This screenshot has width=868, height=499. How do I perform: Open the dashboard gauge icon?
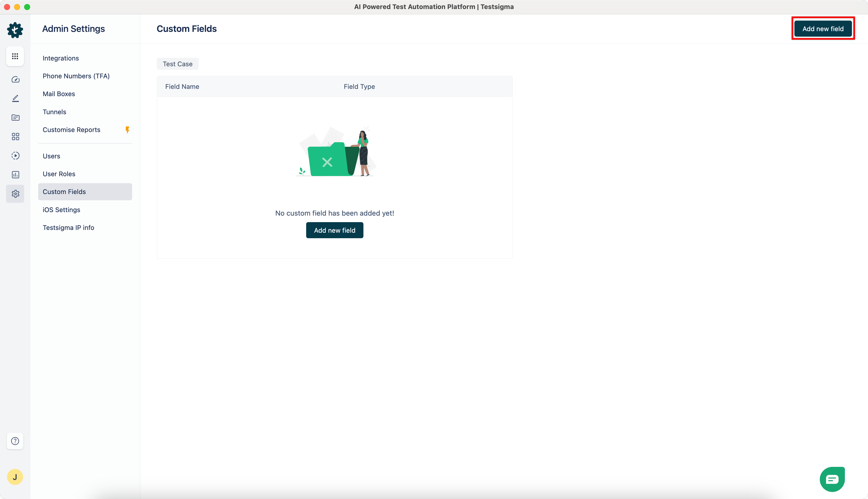(15, 80)
